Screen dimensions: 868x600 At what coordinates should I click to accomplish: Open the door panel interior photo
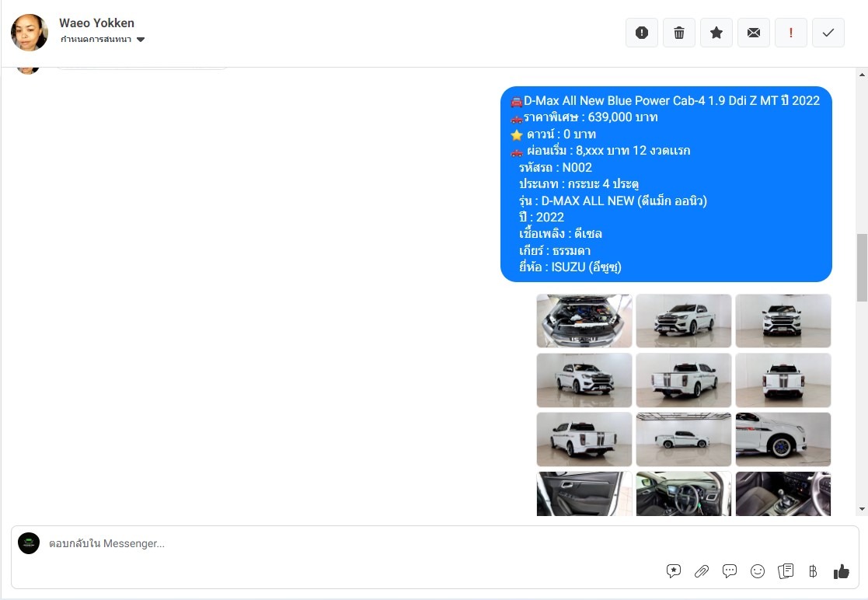pos(584,494)
